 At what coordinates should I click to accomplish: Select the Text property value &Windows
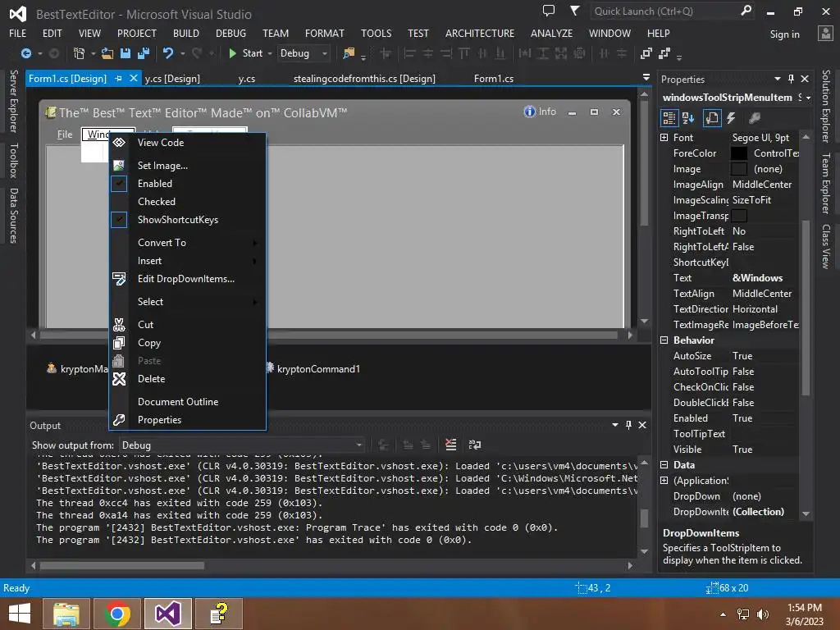(757, 278)
